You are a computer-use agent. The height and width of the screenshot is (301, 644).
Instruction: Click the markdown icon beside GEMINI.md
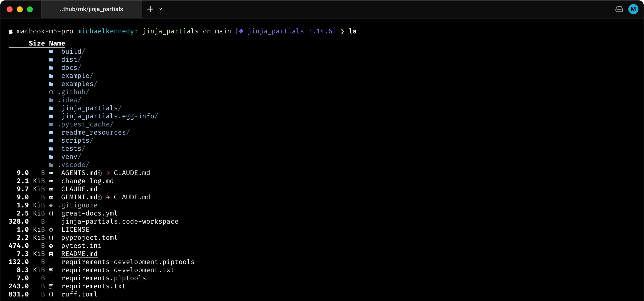point(51,197)
